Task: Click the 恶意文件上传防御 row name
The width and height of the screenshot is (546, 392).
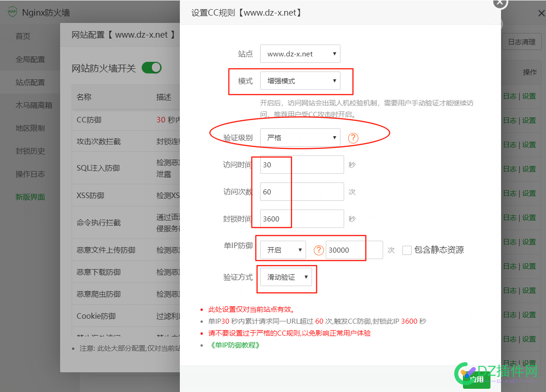Action: (106, 250)
